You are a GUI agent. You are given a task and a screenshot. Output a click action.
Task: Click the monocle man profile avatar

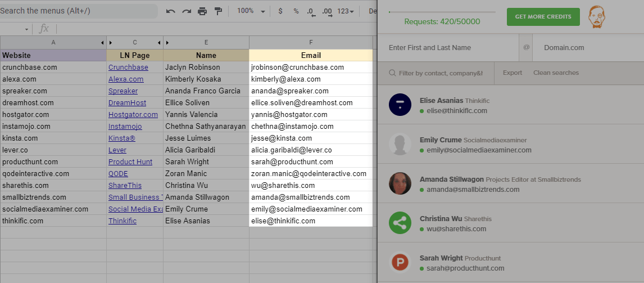pos(596,17)
